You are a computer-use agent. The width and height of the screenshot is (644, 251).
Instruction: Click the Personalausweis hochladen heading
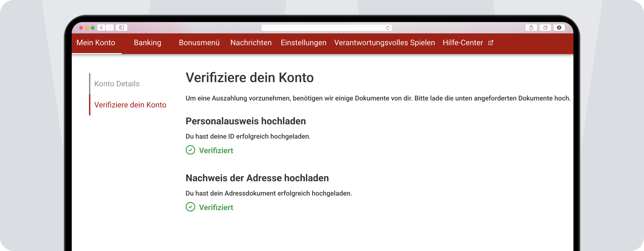click(x=246, y=121)
